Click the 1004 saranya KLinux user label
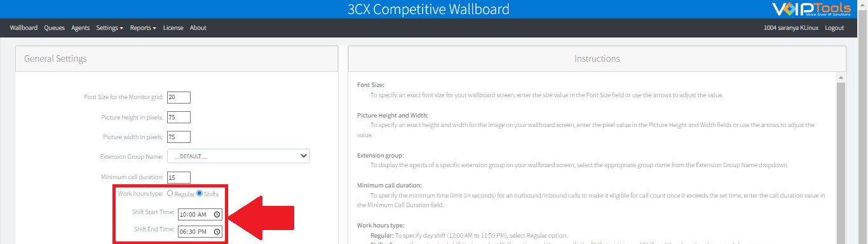868x244 pixels. click(x=791, y=28)
